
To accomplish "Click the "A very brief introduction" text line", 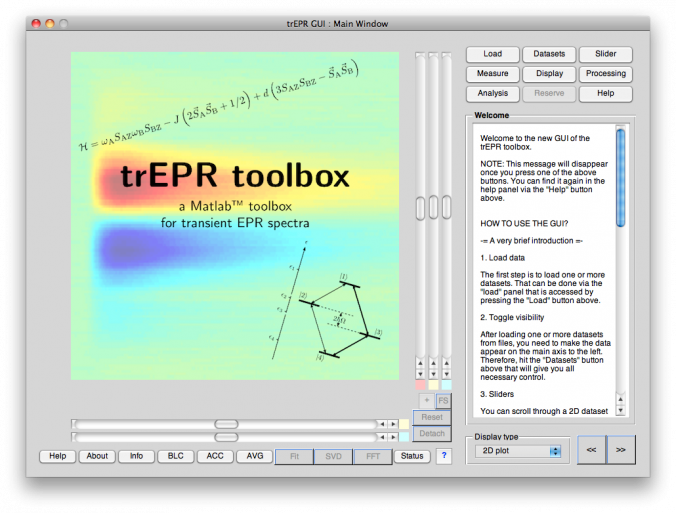I will tap(531, 241).
